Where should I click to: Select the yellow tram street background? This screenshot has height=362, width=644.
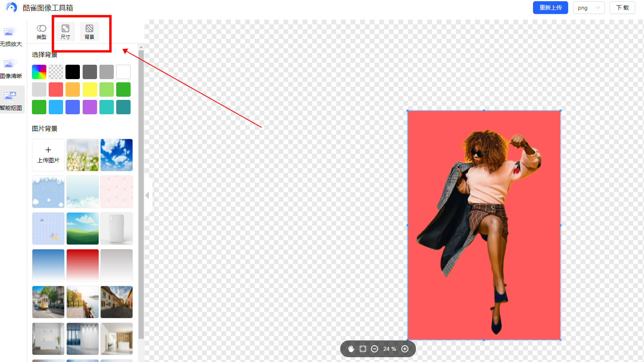tap(48, 302)
